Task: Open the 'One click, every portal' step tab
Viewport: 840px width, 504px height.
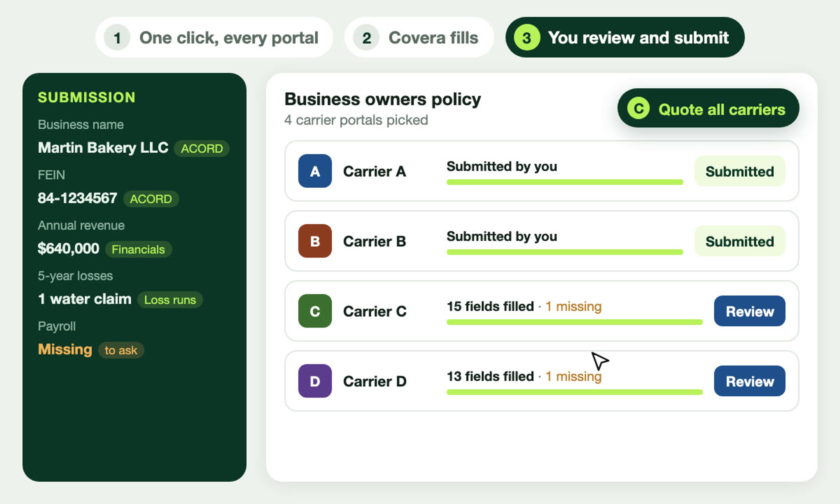Action: coord(214,37)
